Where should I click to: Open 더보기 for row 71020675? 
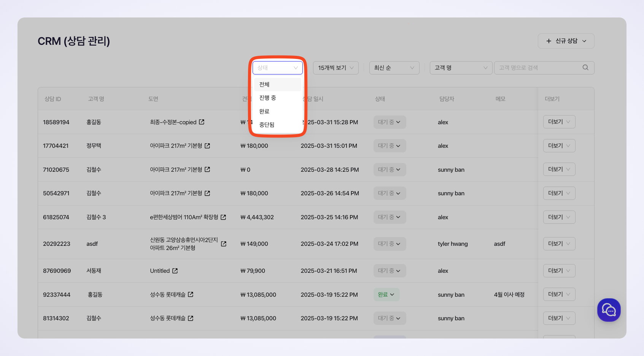(x=559, y=169)
